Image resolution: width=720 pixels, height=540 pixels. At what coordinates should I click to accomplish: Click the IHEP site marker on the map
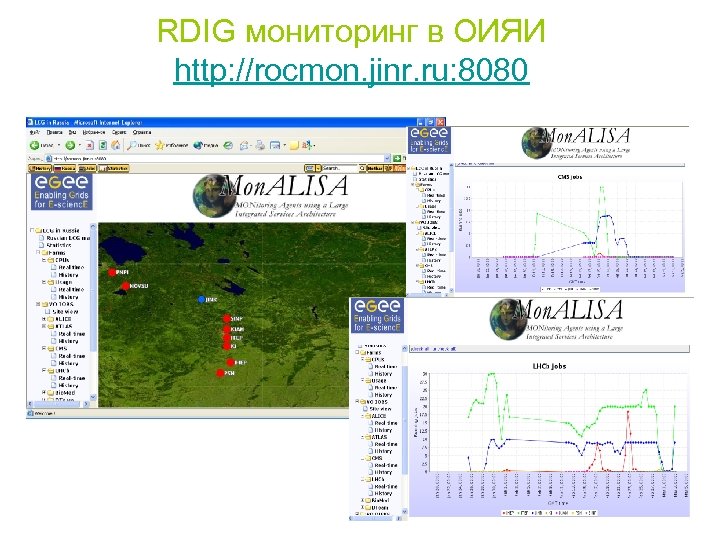coord(230,362)
